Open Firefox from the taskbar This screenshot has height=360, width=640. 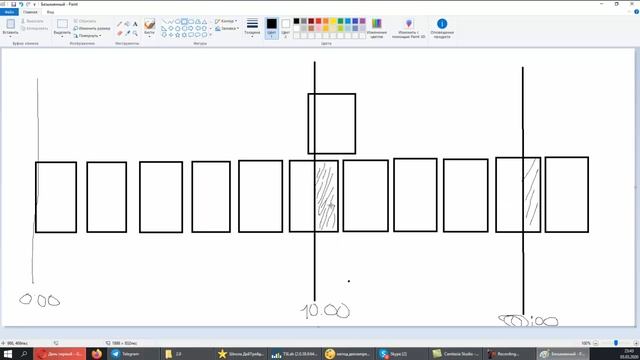pyautogui.click(x=96, y=354)
